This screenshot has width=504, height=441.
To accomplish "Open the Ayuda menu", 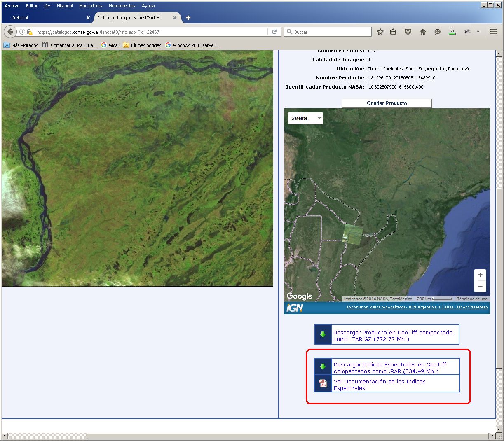I will [148, 6].
